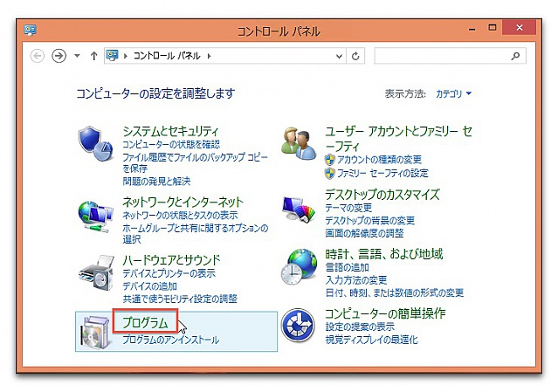Click the Clock, Language, Region globe icon
558x392 pixels.
pyautogui.click(x=299, y=267)
